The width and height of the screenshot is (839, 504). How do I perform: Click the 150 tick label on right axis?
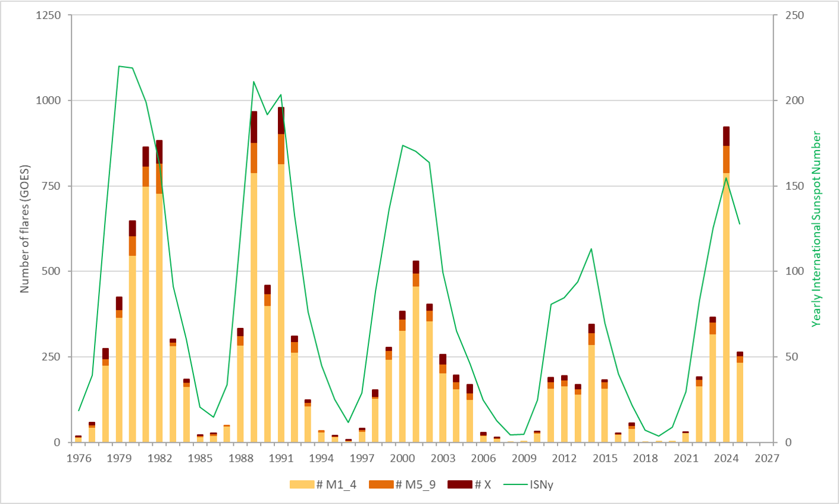[x=792, y=186]
